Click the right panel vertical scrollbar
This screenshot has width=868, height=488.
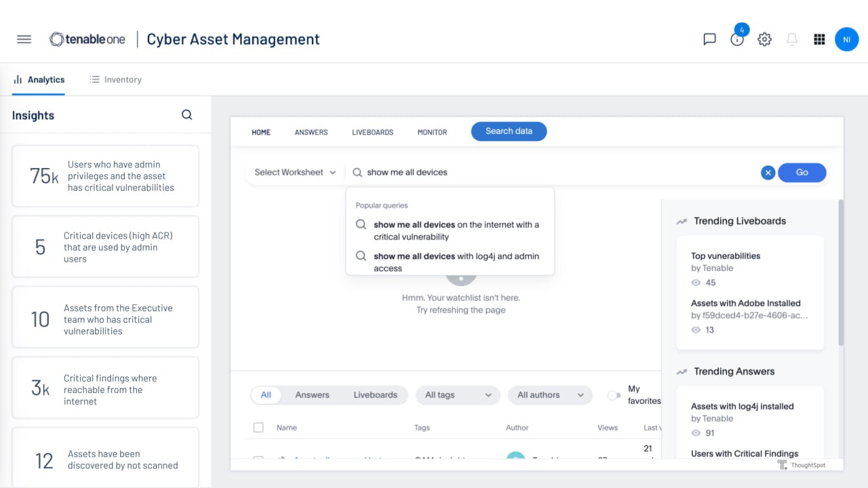click(x=841, y=271)
